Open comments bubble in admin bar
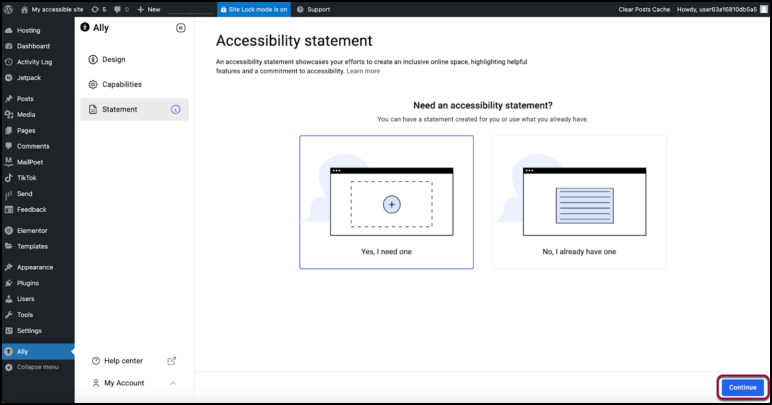 click(121, 9)
